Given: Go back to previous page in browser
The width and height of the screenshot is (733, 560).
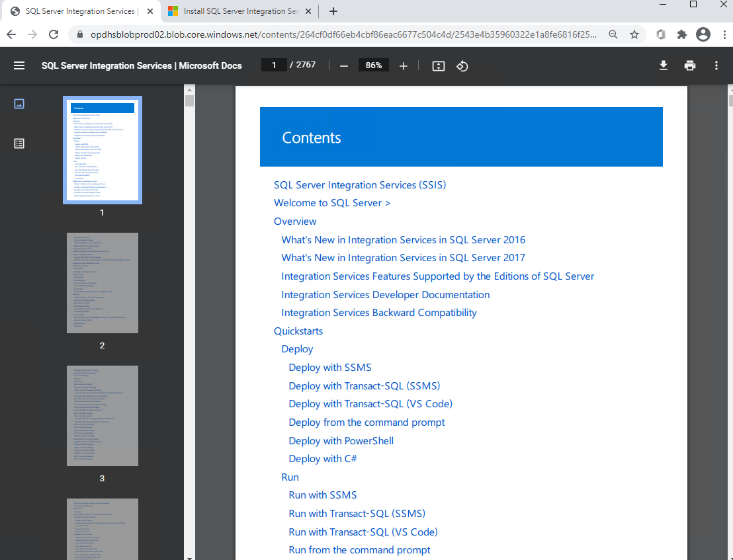Looking at the screenshot, I should (11, 34).
